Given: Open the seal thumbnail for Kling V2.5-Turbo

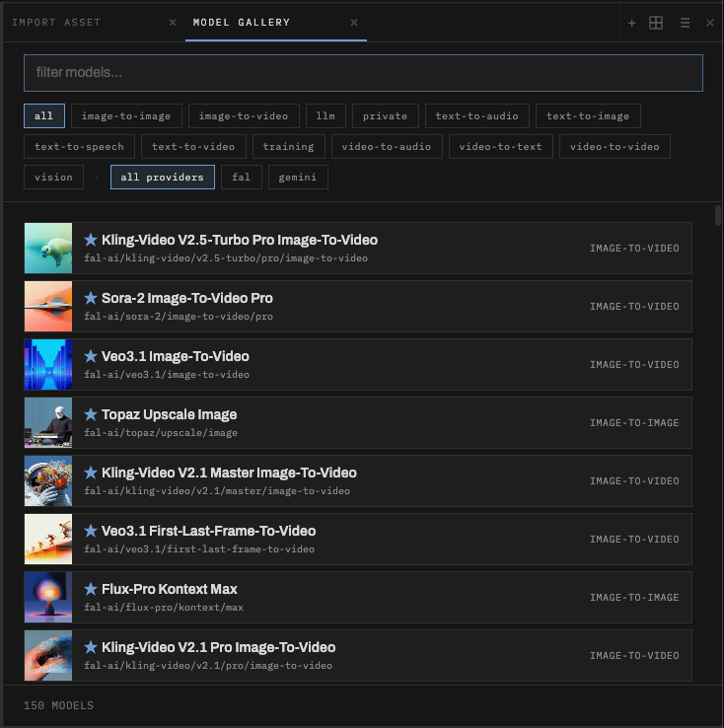Looking at the screenshot, I should coord(48,249).
